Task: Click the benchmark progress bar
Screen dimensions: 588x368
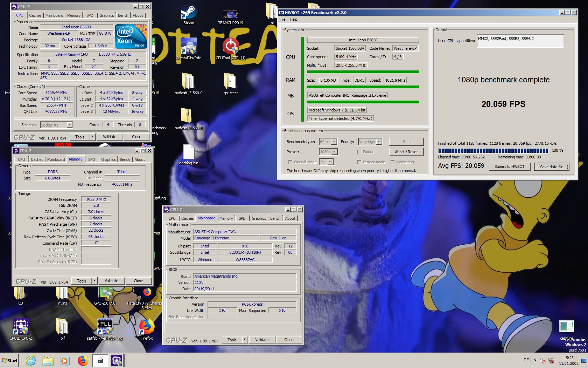Action: point(493,150)
